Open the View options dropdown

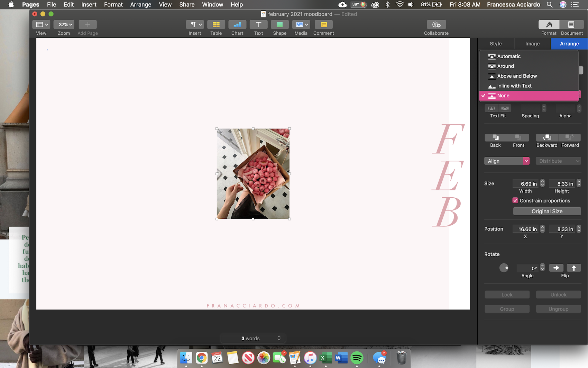coord(41,25)
